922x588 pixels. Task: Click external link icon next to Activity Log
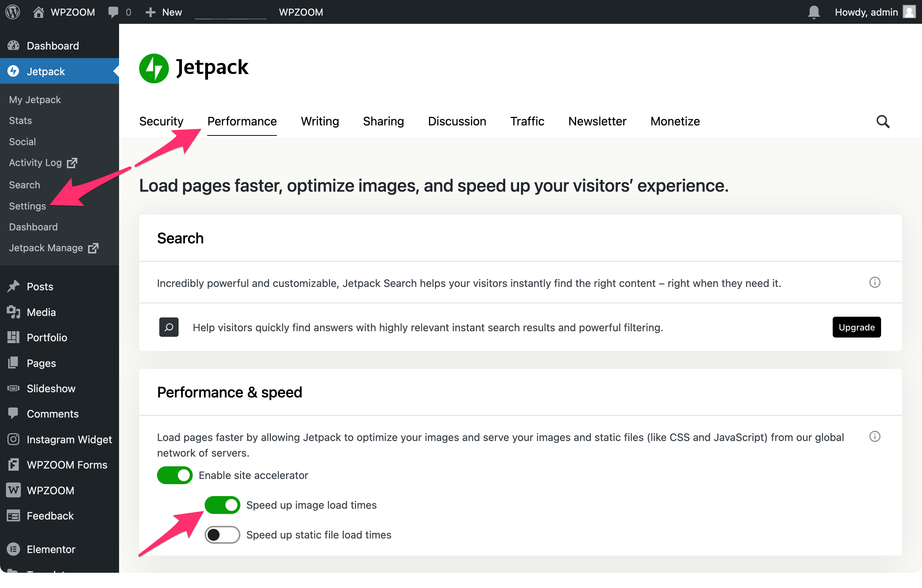(72, 163)
